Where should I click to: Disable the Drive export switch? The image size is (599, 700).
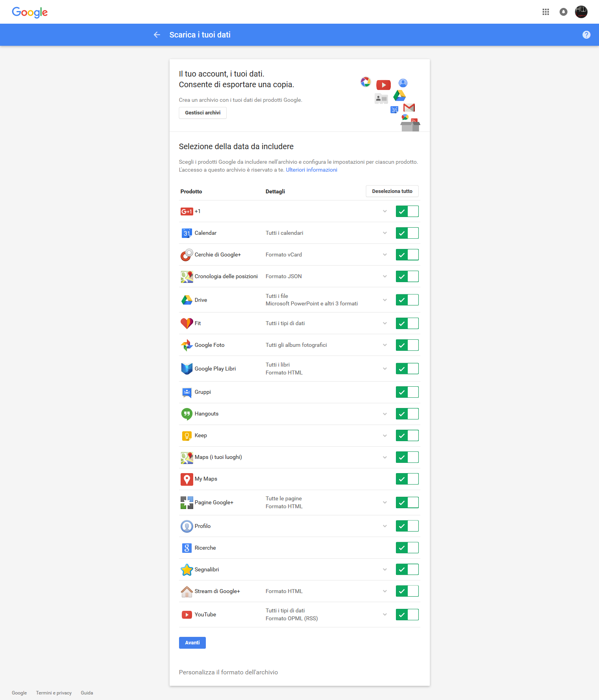[x=407, y=300]
